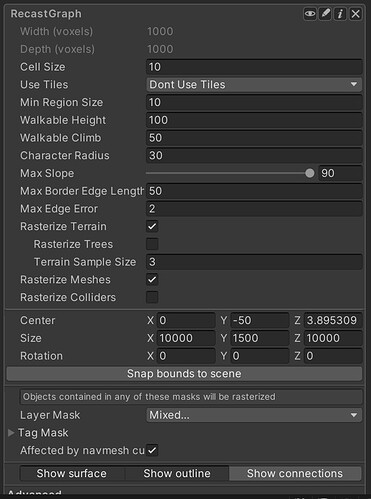Select the Show connections toggle tab
Viewport: 371px width, 499px height.
295,473
